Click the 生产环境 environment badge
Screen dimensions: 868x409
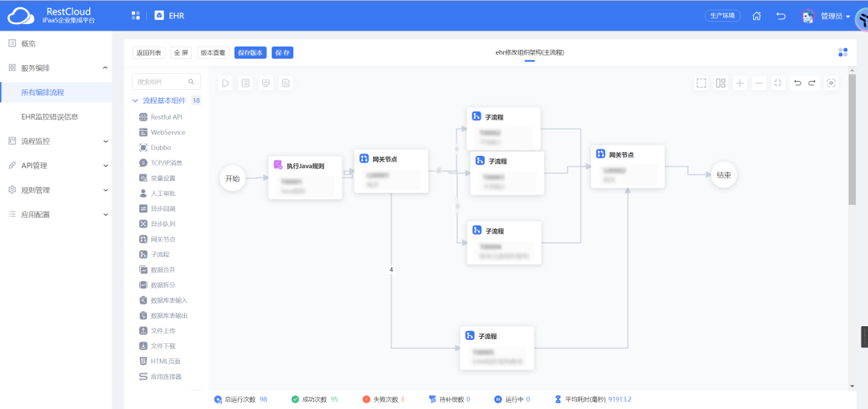(723, 15)
